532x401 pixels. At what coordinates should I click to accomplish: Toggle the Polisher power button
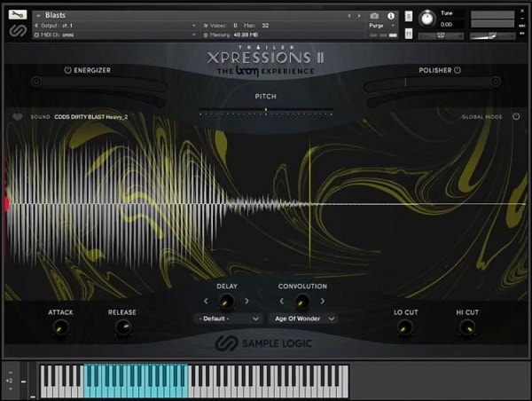[458, 70]
